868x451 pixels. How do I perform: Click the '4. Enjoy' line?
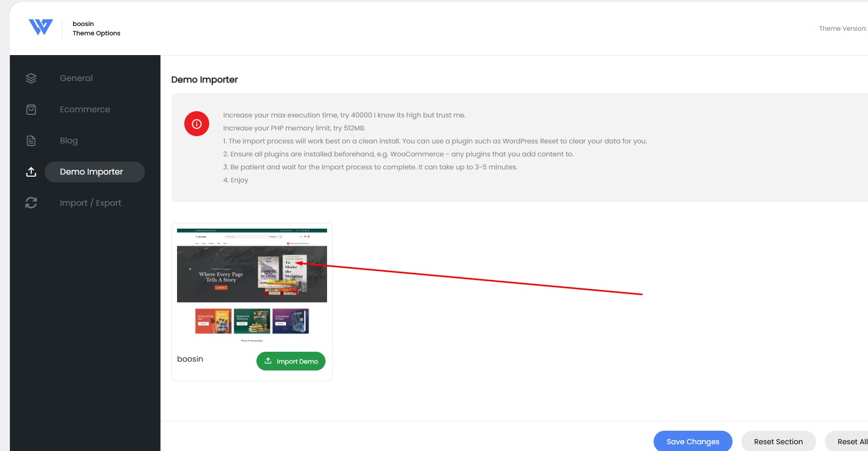236,180
